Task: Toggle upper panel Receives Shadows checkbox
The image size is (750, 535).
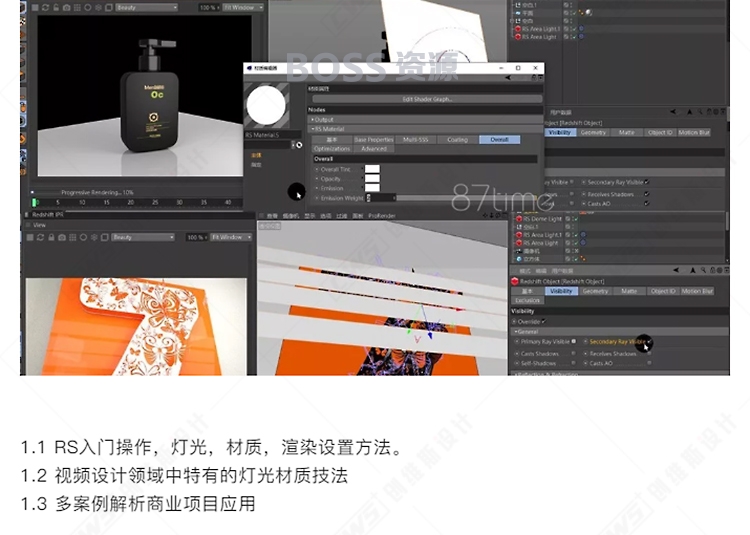Action: 647,194
